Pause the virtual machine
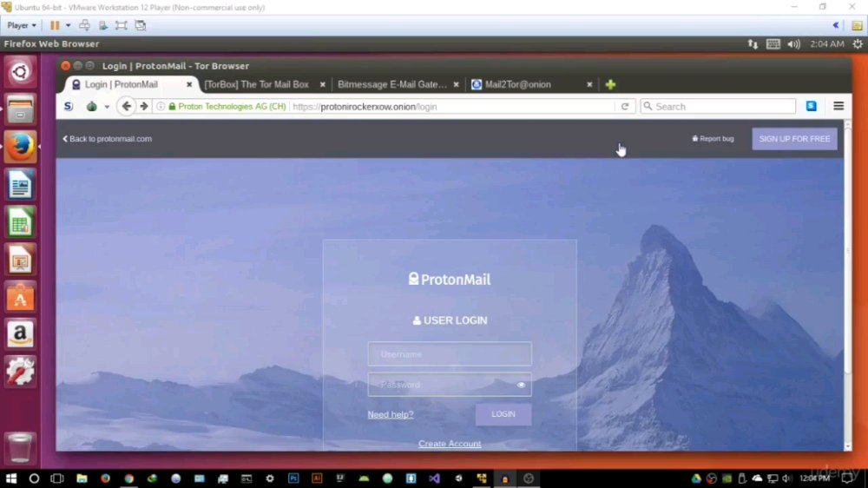Viewport: 868px width, 488px height. tap(54, 25)
